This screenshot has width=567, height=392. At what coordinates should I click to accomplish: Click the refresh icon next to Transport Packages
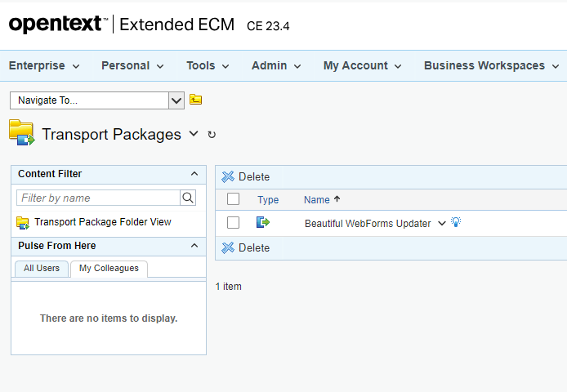212,135
